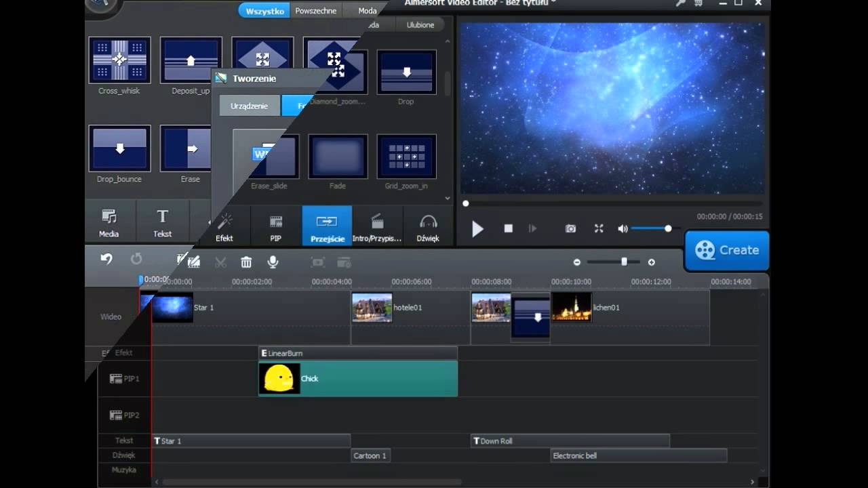
Task: Open the PIP overlays tab
Action: point(276,226)
